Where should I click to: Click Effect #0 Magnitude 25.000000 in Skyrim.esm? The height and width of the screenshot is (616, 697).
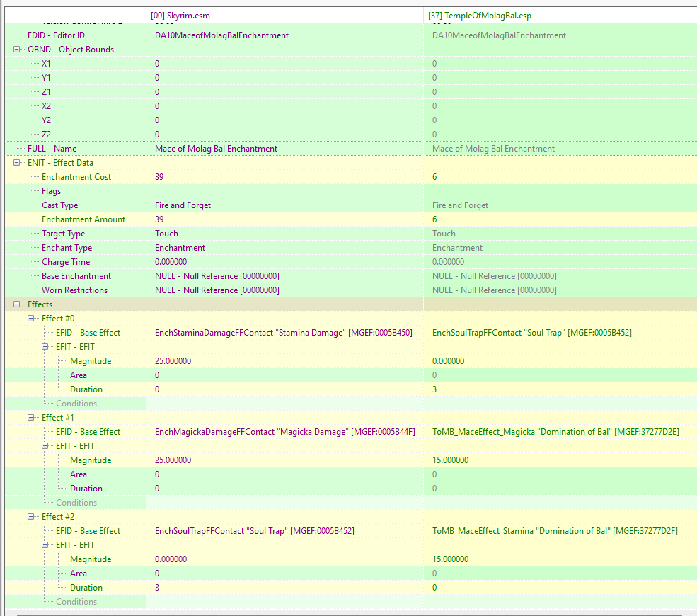[173, 361]
